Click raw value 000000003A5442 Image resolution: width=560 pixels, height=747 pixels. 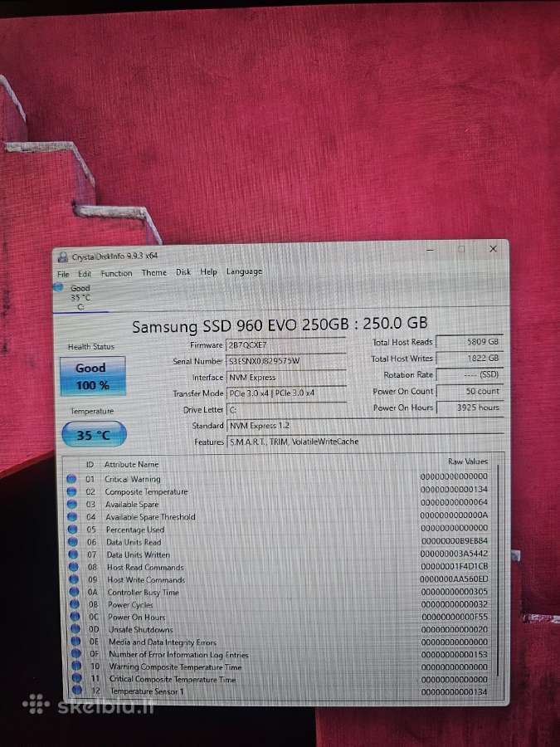click(x=454, y=554)
